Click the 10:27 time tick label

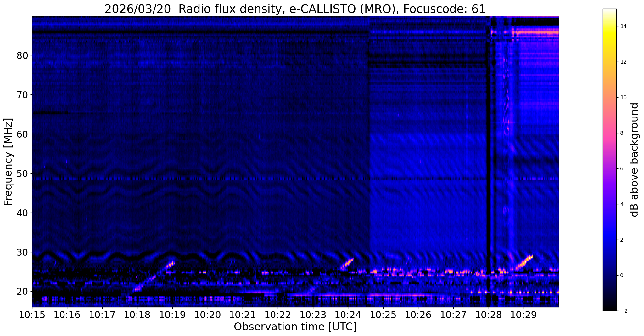pos(453,315)
